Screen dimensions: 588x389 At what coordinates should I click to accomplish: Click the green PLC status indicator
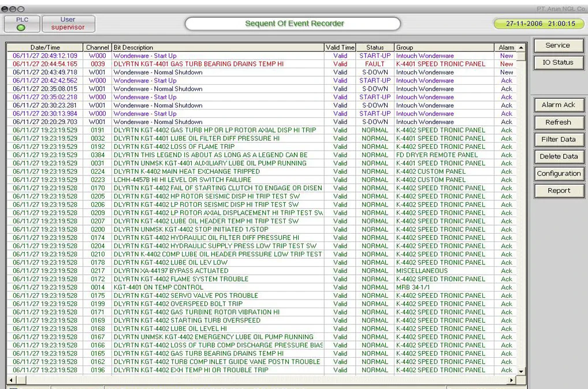tap(21, 27)
